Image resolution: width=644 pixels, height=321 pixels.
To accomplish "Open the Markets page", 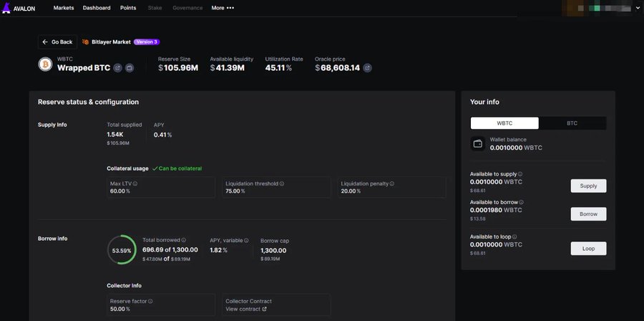I will click(64, 8).
